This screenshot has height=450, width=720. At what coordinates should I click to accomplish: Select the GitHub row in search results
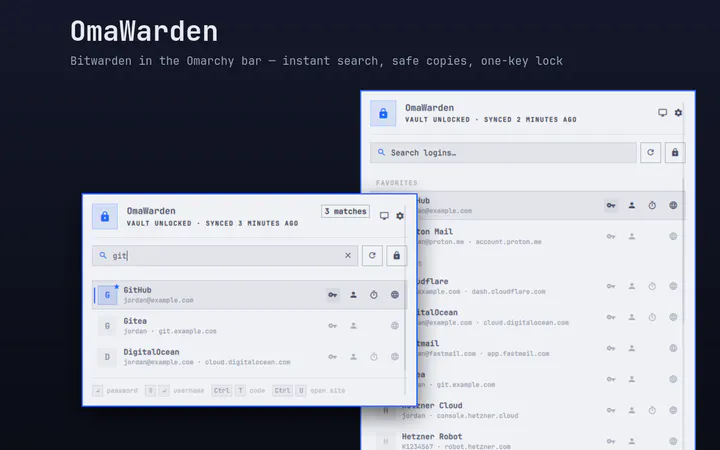(249, 295)
